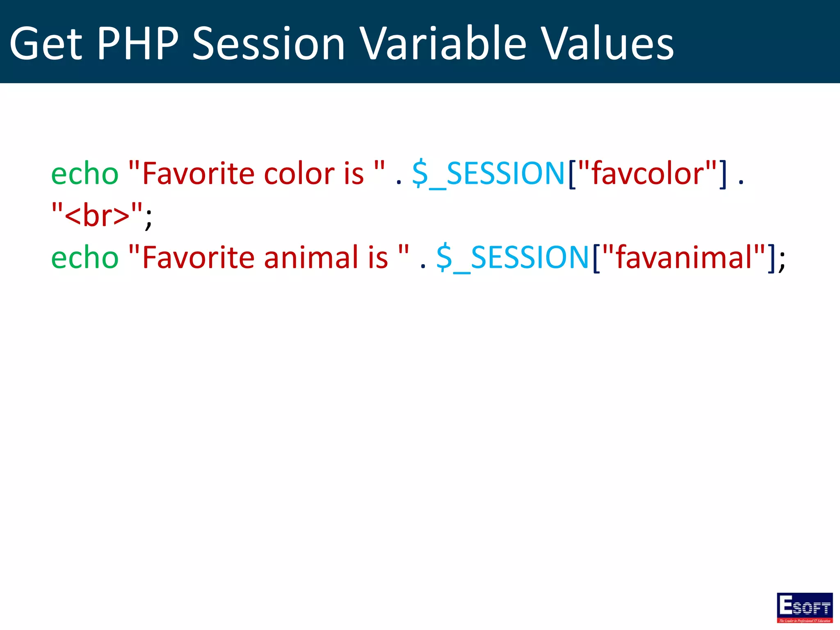Click the word "Session" in the title
840x630 pixels.
[x=269, y=43]
